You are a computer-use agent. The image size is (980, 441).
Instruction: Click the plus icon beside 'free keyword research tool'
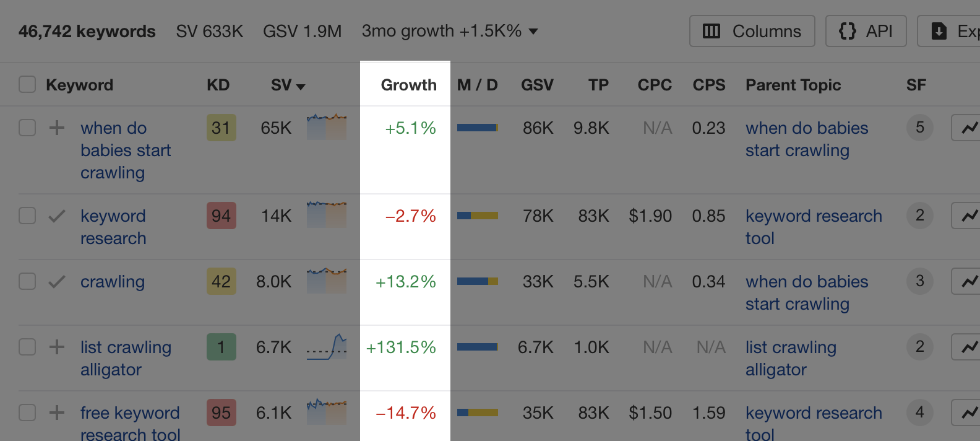(57, 413)
